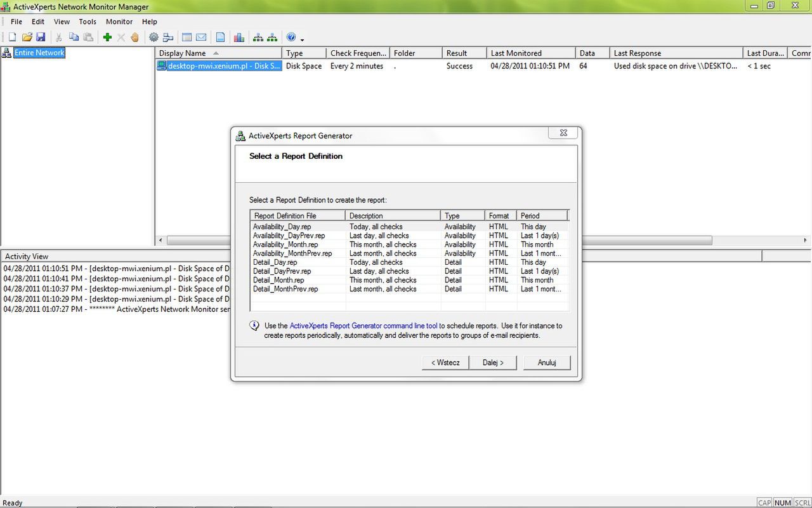Click the Last Monitored column header
812x508 pixels.
coord(531,53)
